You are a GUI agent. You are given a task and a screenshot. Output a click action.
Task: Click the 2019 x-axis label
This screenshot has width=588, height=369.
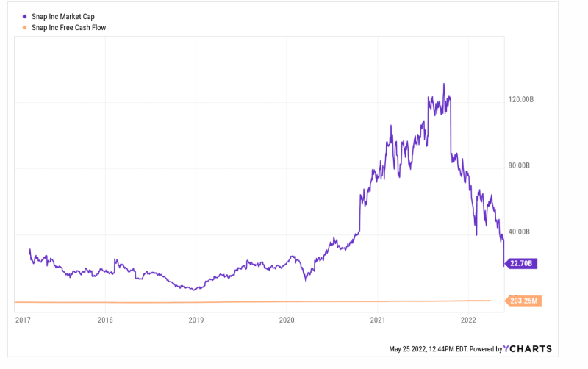196,320
